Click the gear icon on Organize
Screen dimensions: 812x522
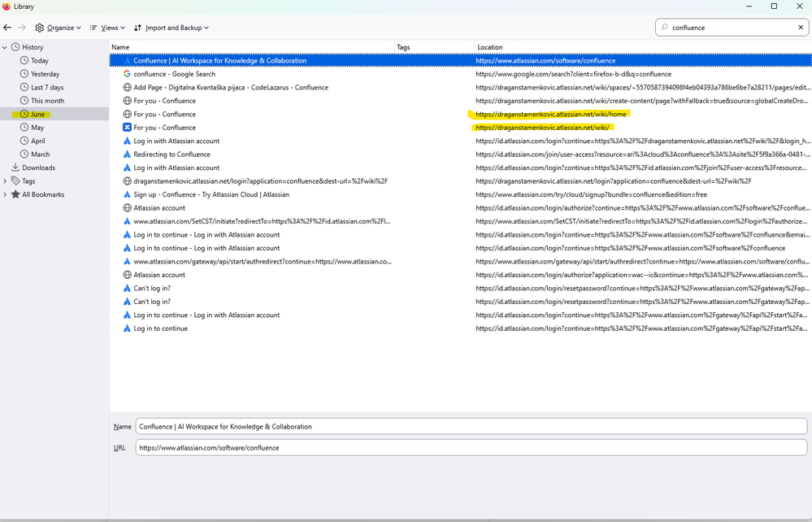[x=39, y=28]
